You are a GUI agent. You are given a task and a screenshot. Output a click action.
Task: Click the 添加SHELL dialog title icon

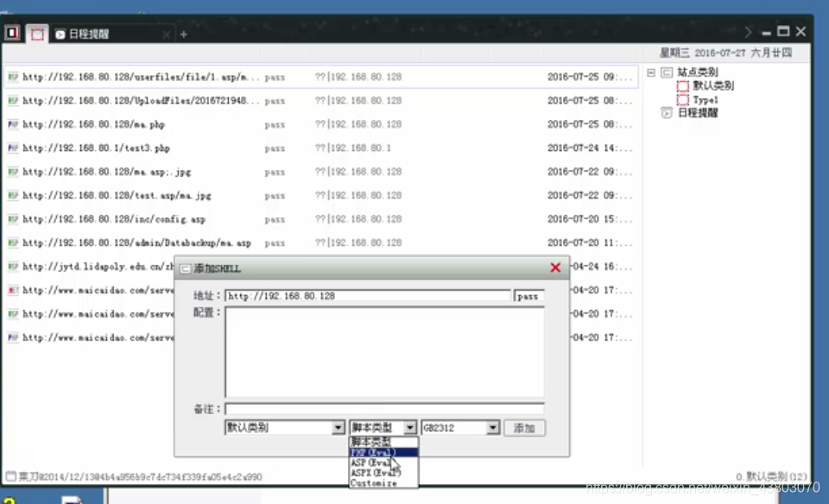(x=185, y=269)
